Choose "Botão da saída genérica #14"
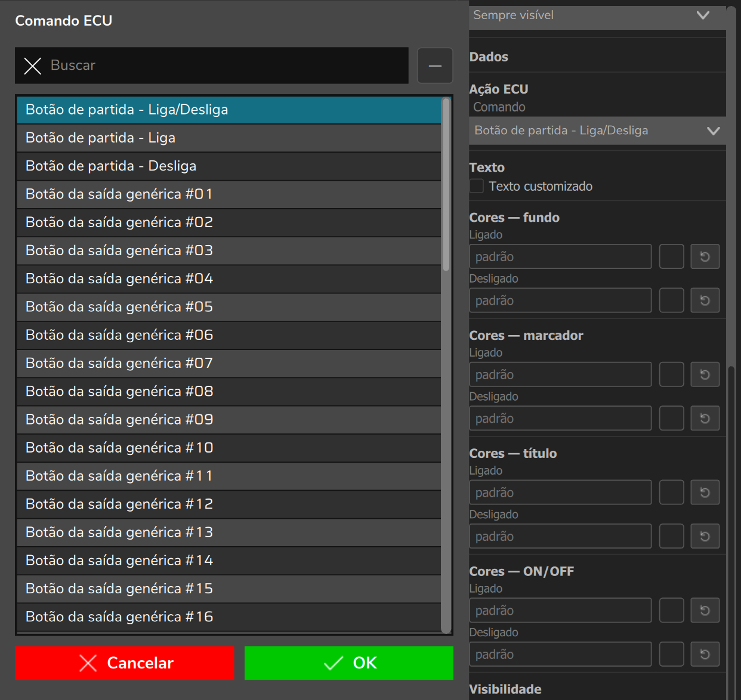741x700 pixels. 229,560
